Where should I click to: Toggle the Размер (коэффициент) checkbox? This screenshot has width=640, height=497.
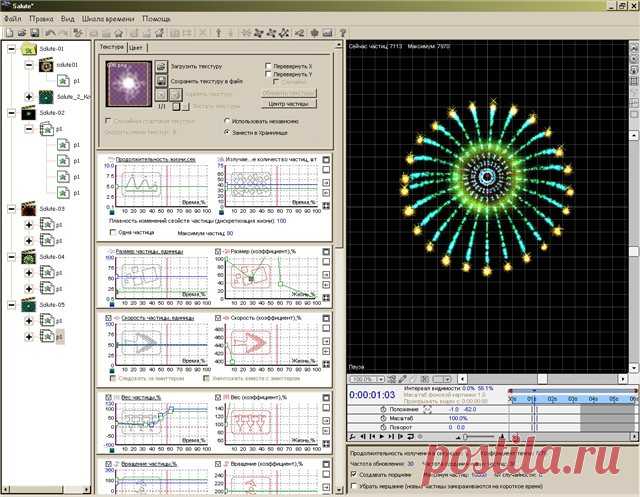click(x=218, y=251)
